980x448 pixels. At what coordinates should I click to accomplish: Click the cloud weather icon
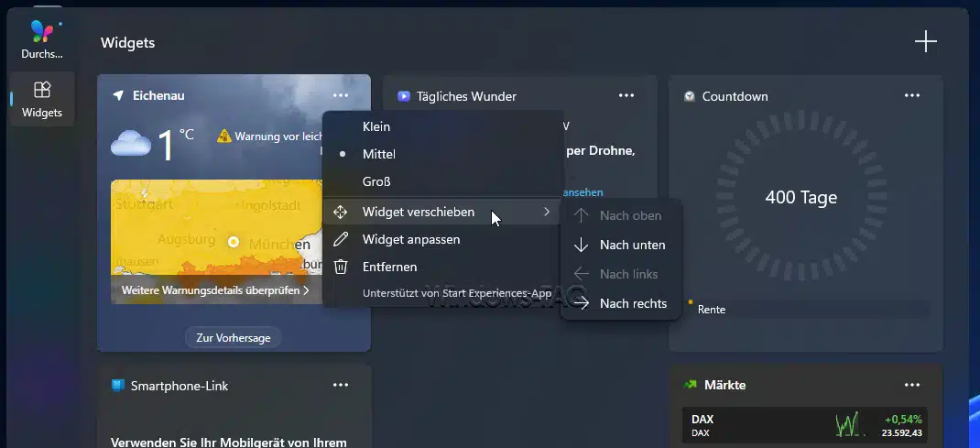coord(131,144)
